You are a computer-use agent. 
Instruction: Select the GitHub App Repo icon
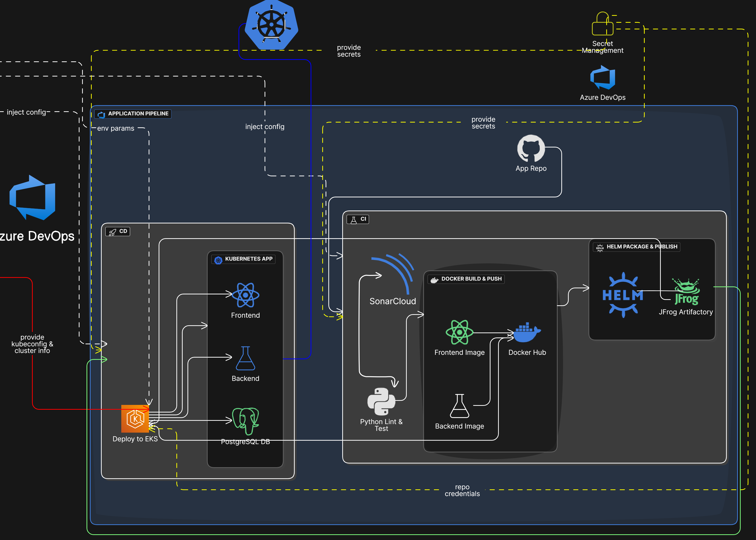pyautogui.click(x=531, y=148)
